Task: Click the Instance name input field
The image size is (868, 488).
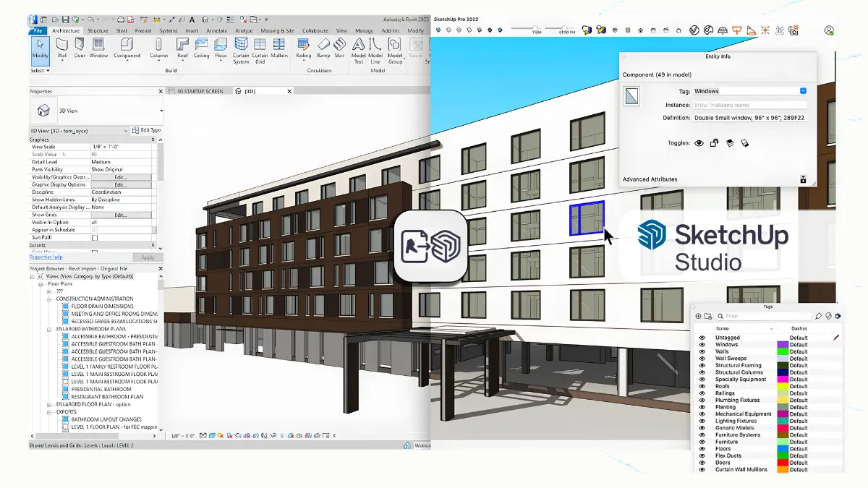Action: pos(750,105)
